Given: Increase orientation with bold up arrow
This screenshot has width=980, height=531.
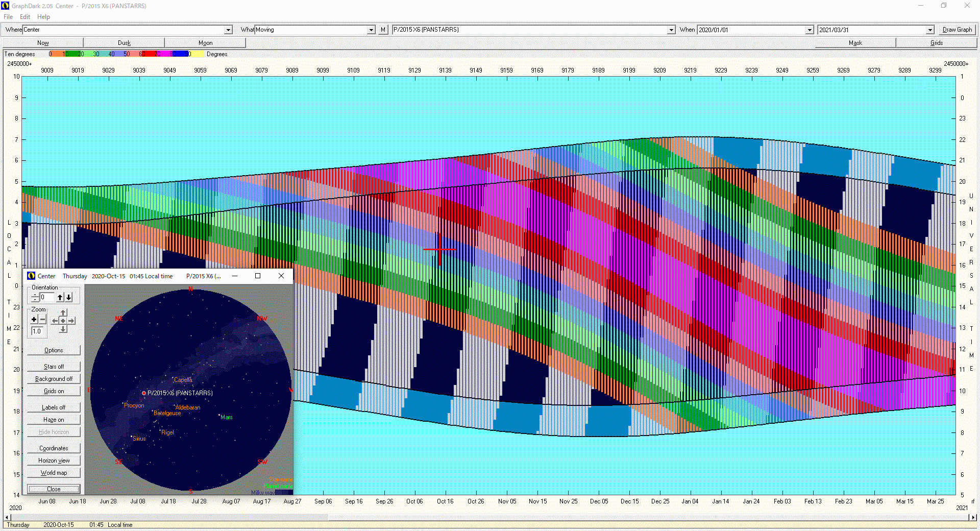Looking at the screenshot, I should [x=60, y=297].
